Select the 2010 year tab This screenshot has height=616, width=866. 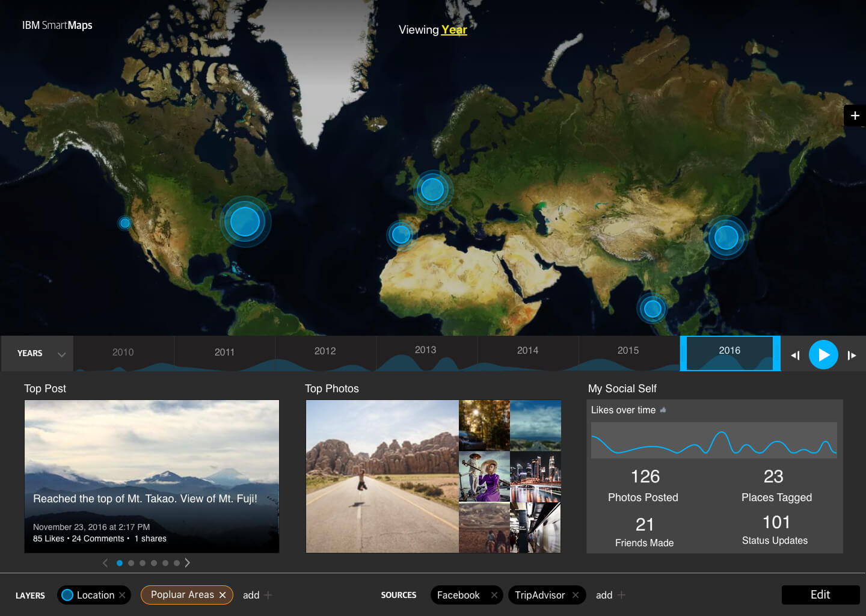coord(123,352)
